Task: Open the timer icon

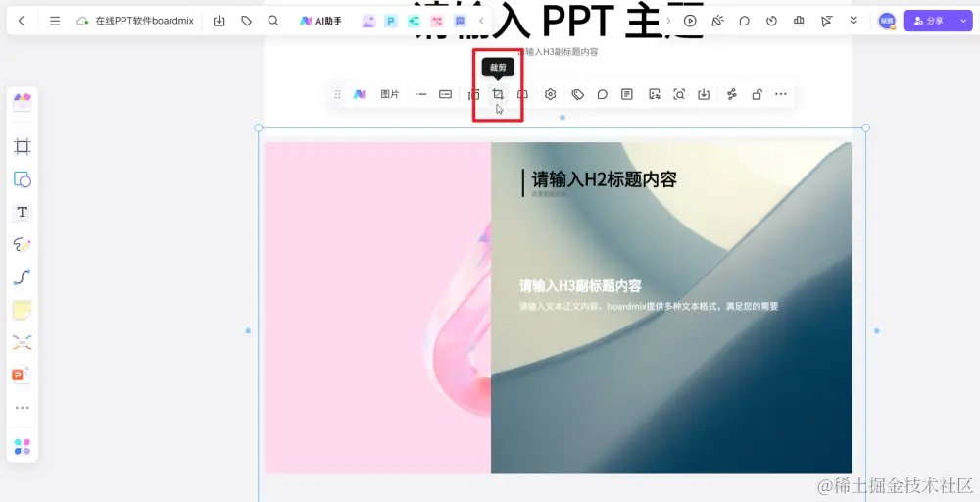Action: pos(772,21)
